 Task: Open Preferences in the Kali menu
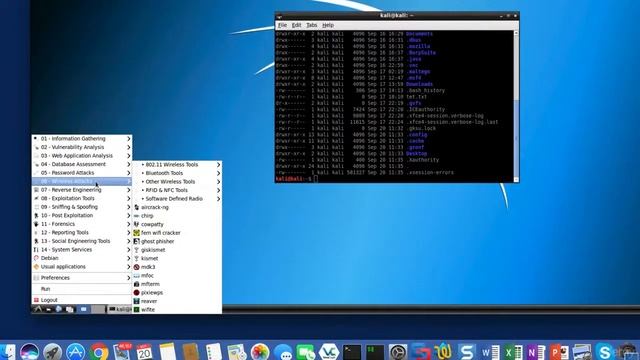coord(82,278)
